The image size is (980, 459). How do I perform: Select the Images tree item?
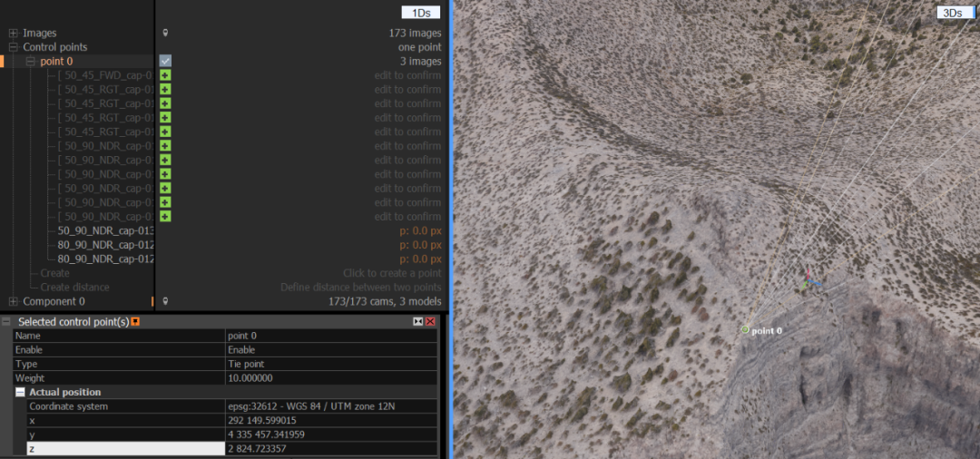point(39,33)
